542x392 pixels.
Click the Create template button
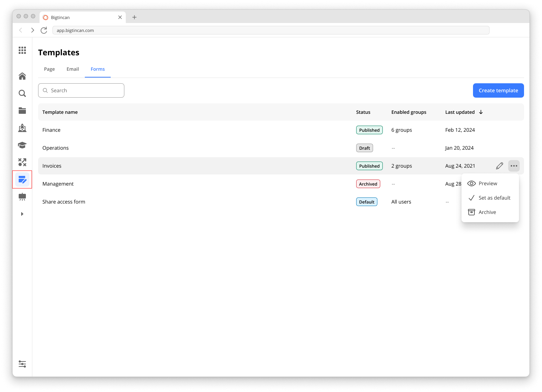pyautogui.click(x=498, y=90)
